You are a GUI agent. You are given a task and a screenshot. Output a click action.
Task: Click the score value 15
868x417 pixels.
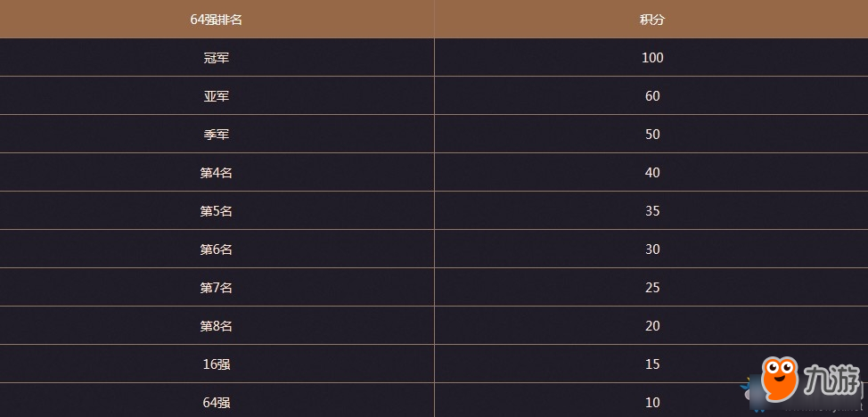tap(652, 364)
